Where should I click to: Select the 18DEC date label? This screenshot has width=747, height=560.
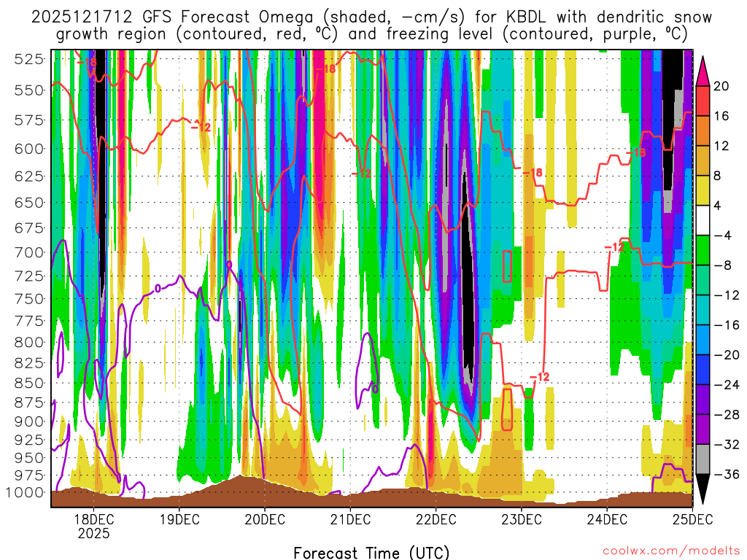93,519
